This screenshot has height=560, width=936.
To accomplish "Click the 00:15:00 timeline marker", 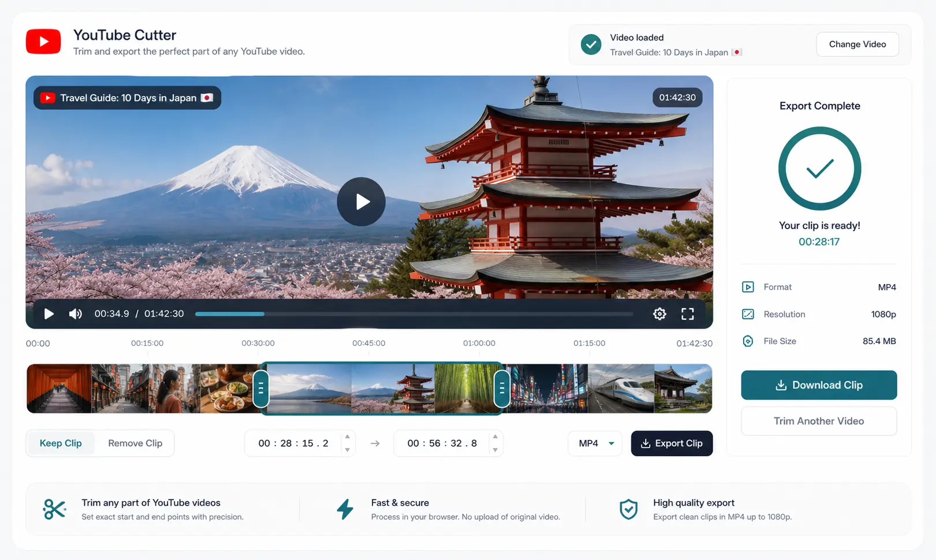I will 147,343.
